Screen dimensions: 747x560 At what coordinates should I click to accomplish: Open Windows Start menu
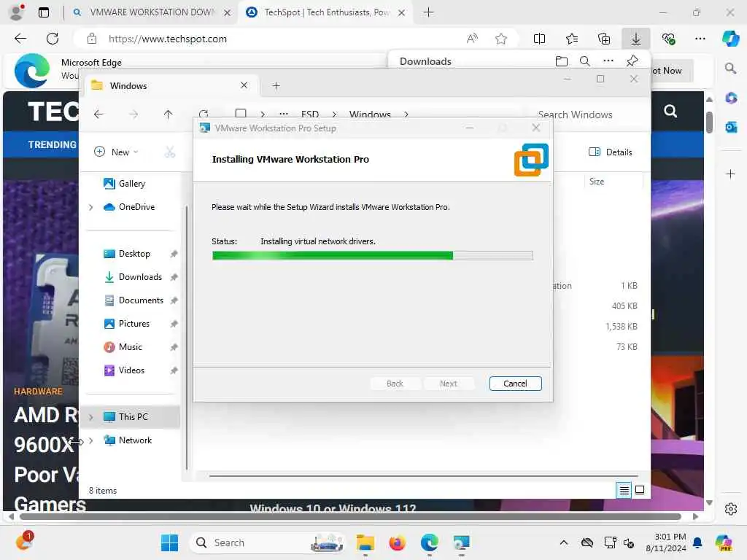[169, 542]
